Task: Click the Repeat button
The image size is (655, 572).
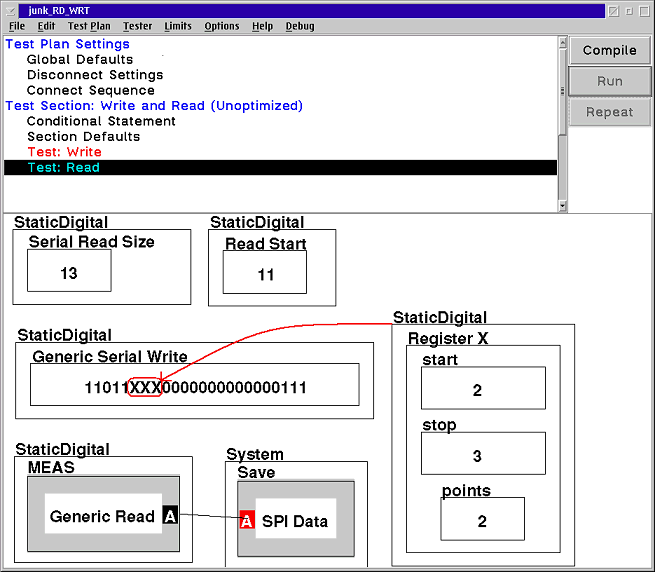Action: [x=609, y=112]
